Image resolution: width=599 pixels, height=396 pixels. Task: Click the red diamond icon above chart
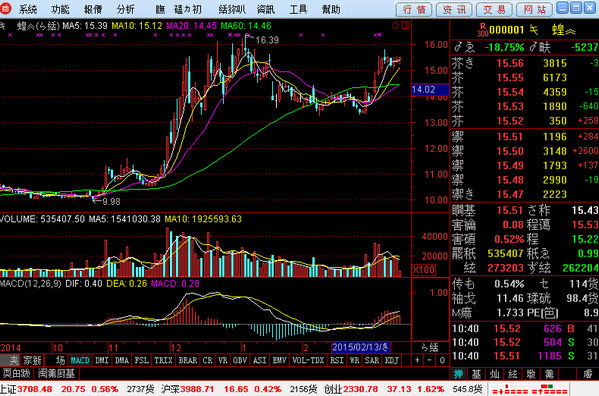click(395, 26)
